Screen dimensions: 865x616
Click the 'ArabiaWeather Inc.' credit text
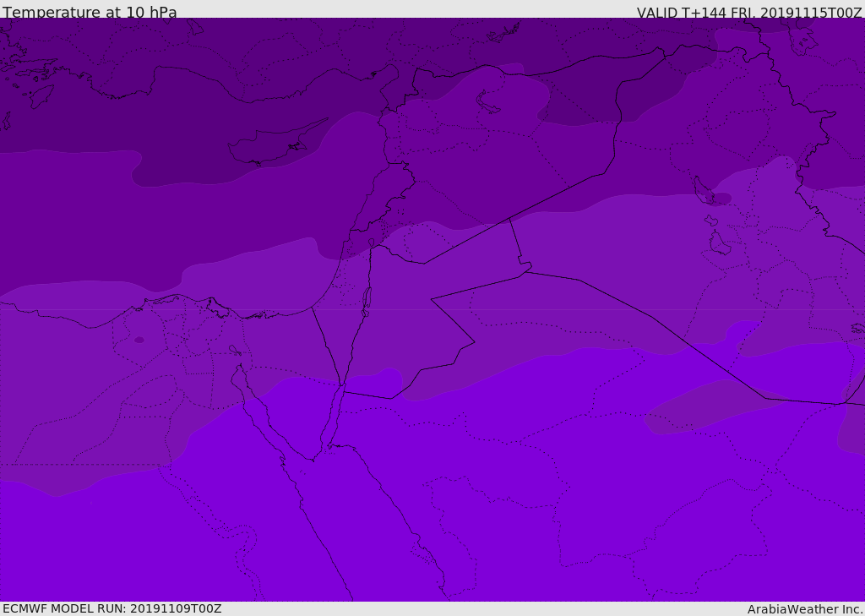click(804, 609)
